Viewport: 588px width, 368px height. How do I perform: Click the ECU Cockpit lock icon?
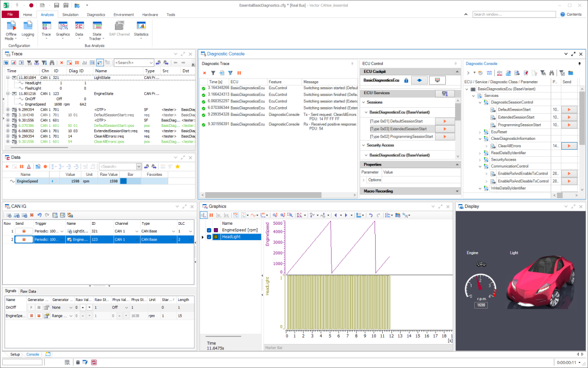[406, 80]
